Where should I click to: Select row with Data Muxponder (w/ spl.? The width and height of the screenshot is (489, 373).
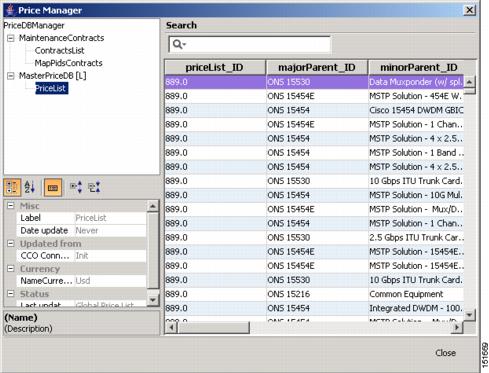click(314, 82)
